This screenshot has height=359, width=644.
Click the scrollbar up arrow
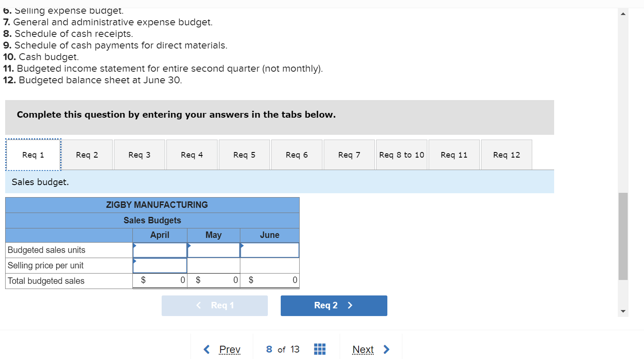(623, 13)
